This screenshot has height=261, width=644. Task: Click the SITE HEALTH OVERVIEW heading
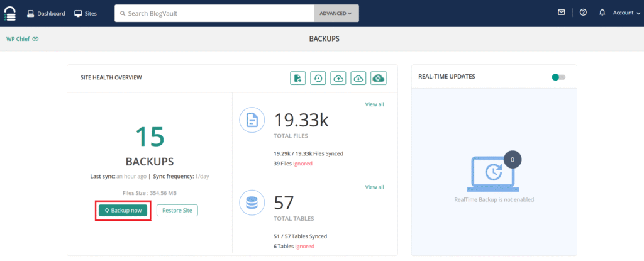pos(111,77)
